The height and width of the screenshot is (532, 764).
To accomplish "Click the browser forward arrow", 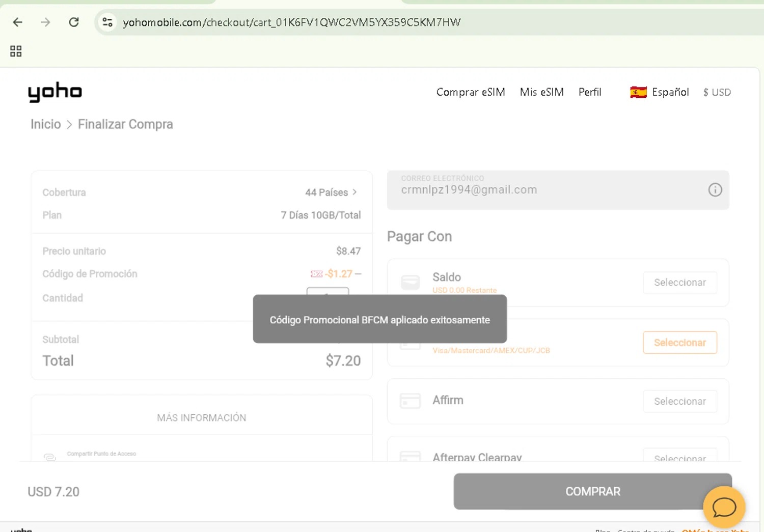I will (x=46, y=22).
